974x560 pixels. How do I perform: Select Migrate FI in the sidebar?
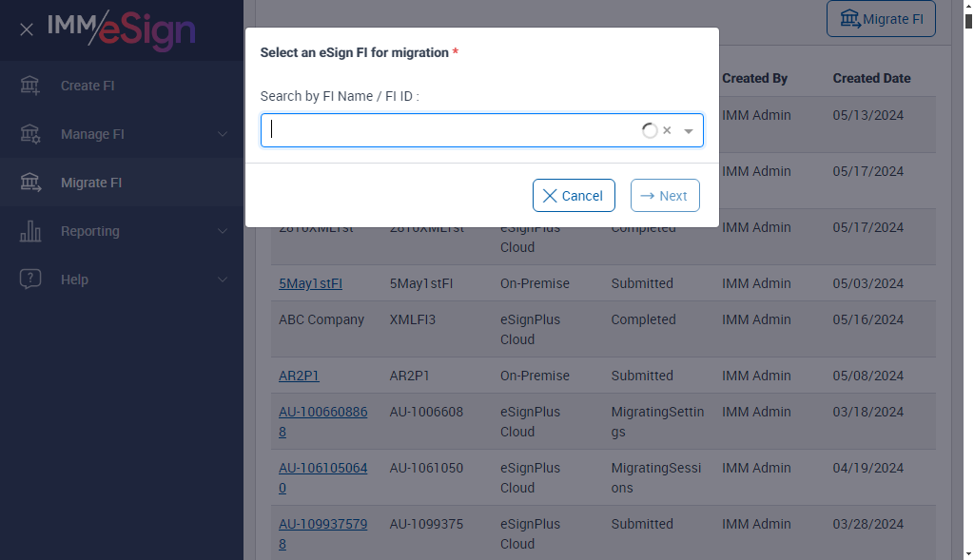91,183
